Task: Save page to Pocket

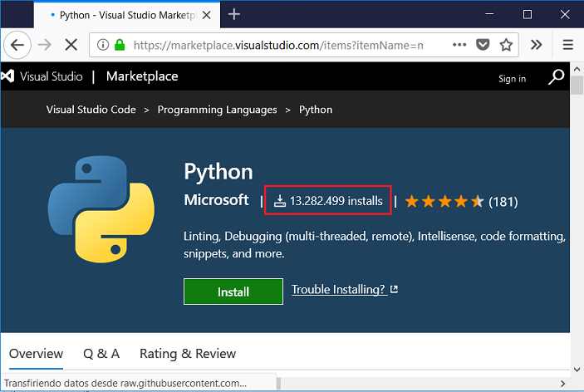Action: (x=483, y=45)
